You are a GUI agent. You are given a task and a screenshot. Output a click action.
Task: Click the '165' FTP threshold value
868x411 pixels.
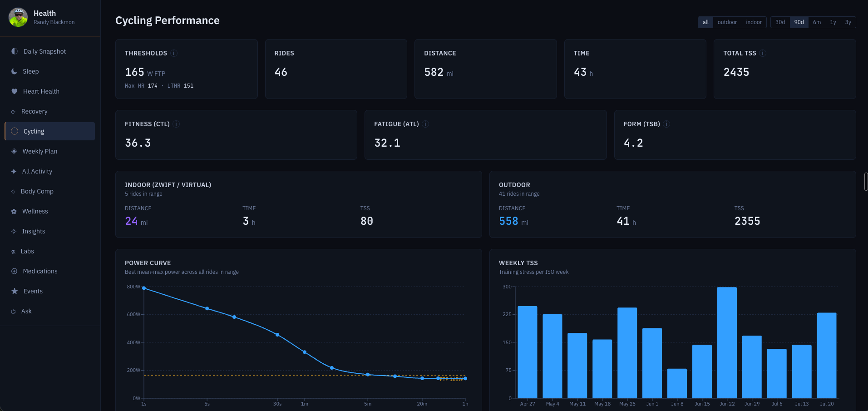tap(134, 72)
